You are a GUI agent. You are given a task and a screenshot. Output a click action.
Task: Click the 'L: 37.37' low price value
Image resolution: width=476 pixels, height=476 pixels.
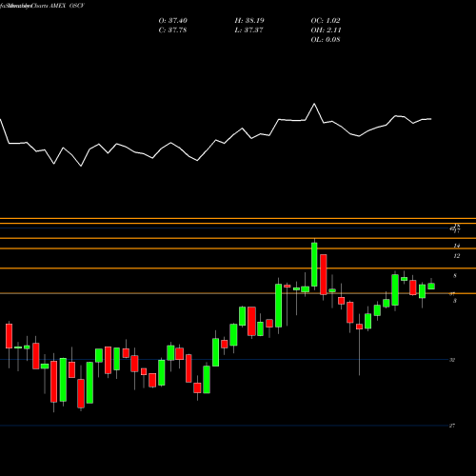tap(248, 30)
